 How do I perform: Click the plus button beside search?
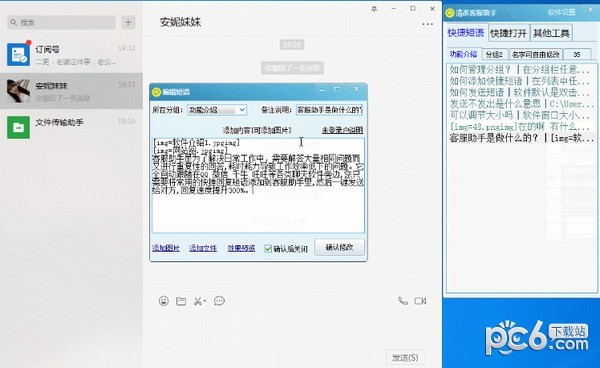pyautogui.click(x=128, y=23)
